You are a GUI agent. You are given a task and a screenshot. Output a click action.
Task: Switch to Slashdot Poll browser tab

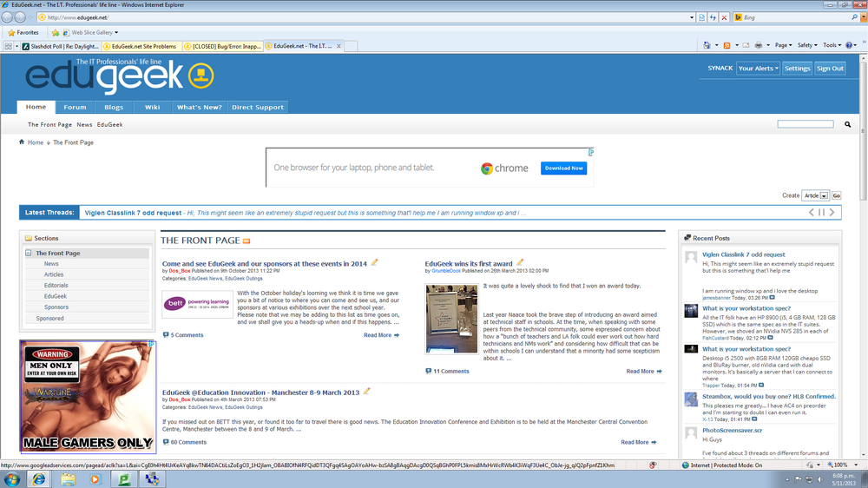61,47
